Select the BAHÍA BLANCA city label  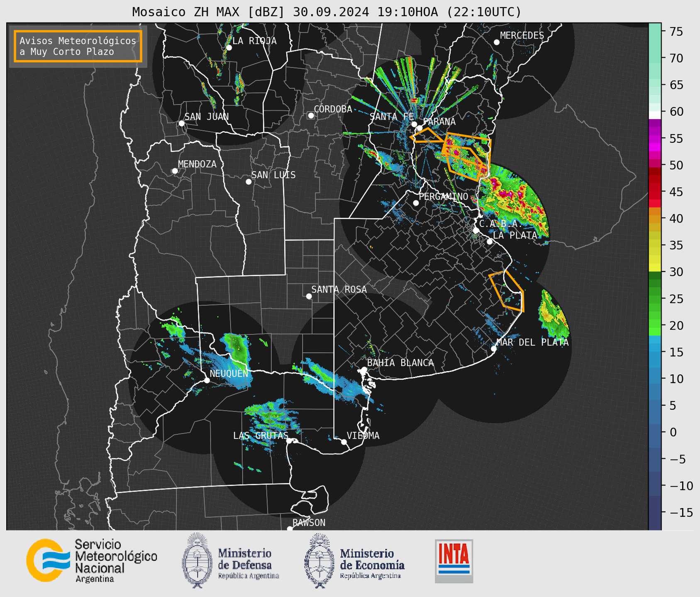click(400, 363)
